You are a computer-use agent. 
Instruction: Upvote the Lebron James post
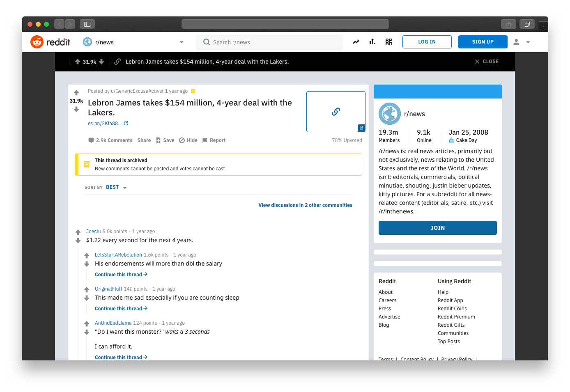[x=76, y=93]
